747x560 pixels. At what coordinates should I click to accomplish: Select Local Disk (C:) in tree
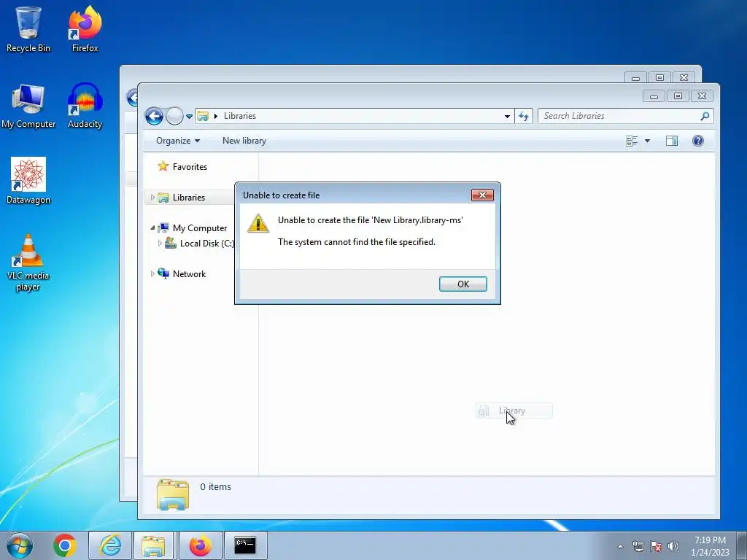coord(206,244)
